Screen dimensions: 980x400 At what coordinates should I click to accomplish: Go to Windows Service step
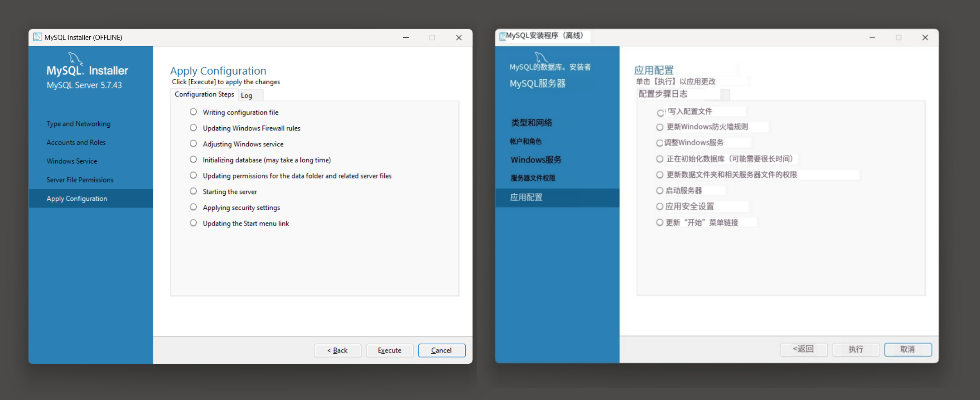pos(72,161)
